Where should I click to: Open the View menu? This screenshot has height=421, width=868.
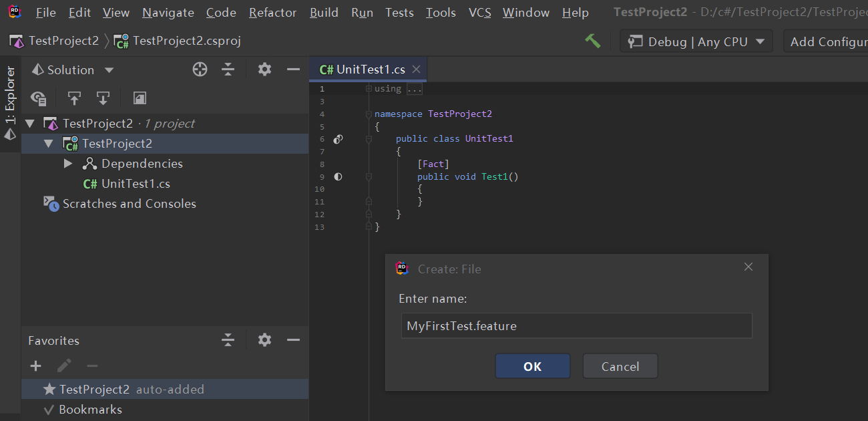point(116,13)
